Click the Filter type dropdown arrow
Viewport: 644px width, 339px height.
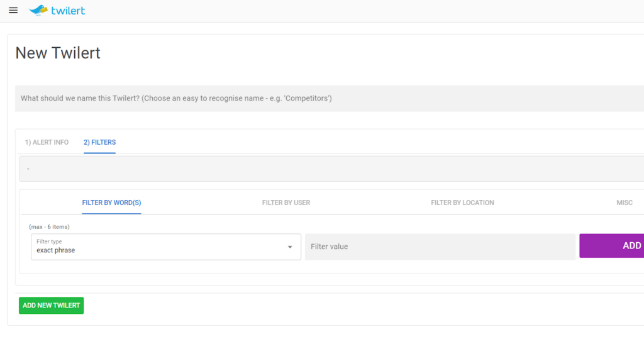coord(290,247)
